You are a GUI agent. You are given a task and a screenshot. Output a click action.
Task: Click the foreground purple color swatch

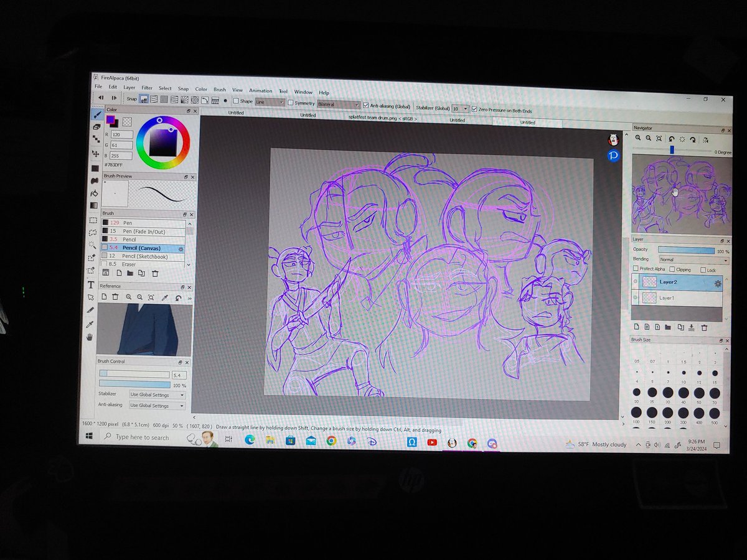[x=110, y=119]
